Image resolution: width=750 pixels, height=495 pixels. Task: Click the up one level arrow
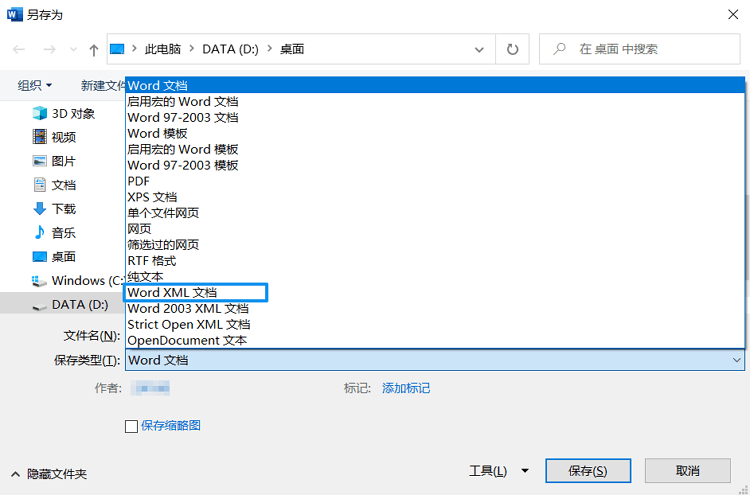94,49
